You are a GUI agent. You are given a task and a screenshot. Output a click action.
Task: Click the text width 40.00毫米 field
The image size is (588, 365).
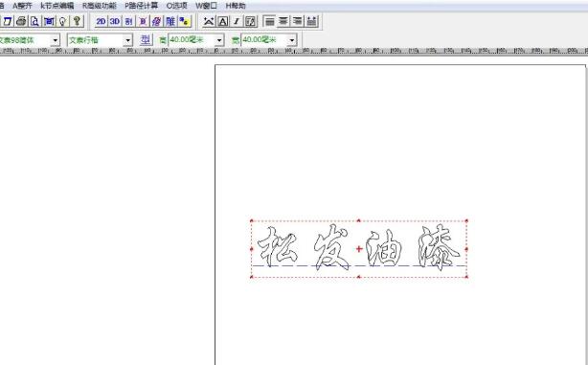click(264, 40)
